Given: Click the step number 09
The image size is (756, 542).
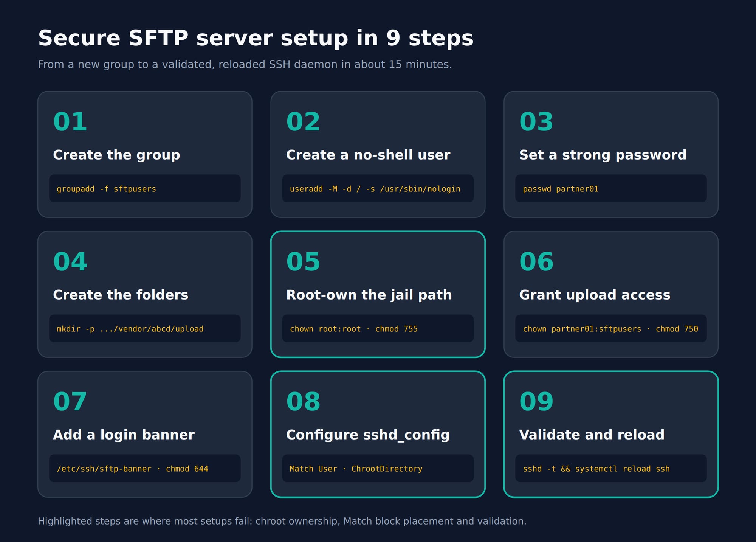Looking at the screenshot, I should point(536,402).
